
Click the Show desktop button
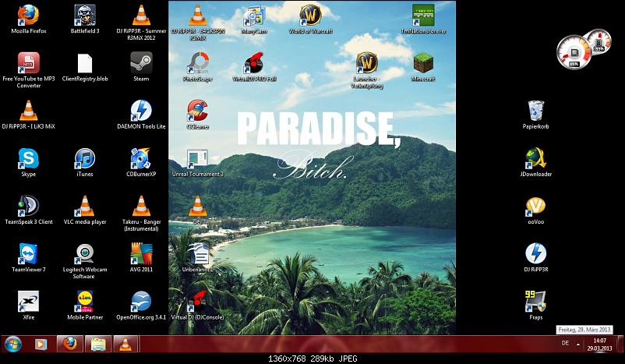click(620, 344)
